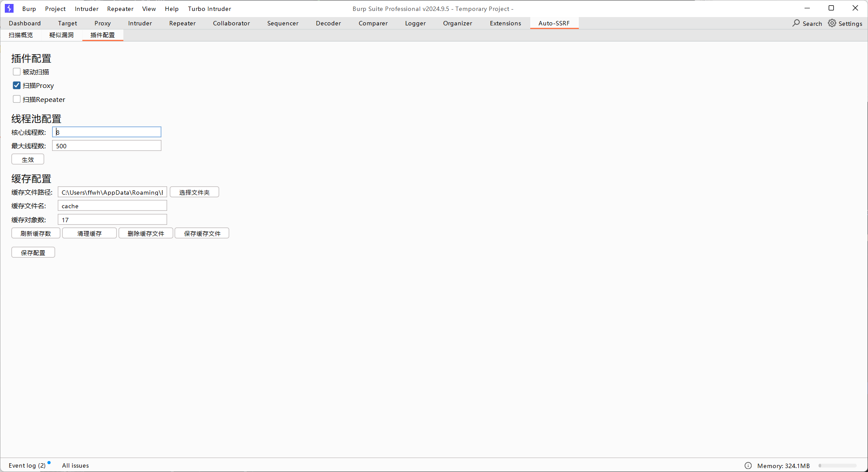Click the 刷新缓存数 button

point(36,234)
